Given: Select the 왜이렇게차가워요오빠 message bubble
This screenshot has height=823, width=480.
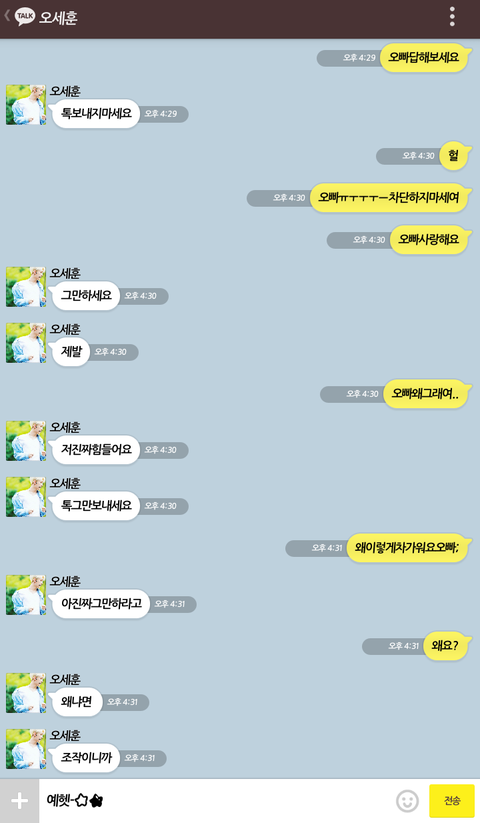Looking at the screenshot, I should (x=407, y=548).
